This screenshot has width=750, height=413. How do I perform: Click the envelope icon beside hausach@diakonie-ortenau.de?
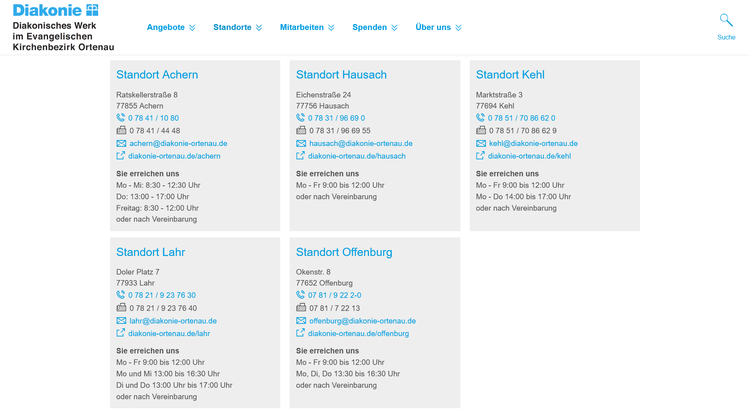301,143
